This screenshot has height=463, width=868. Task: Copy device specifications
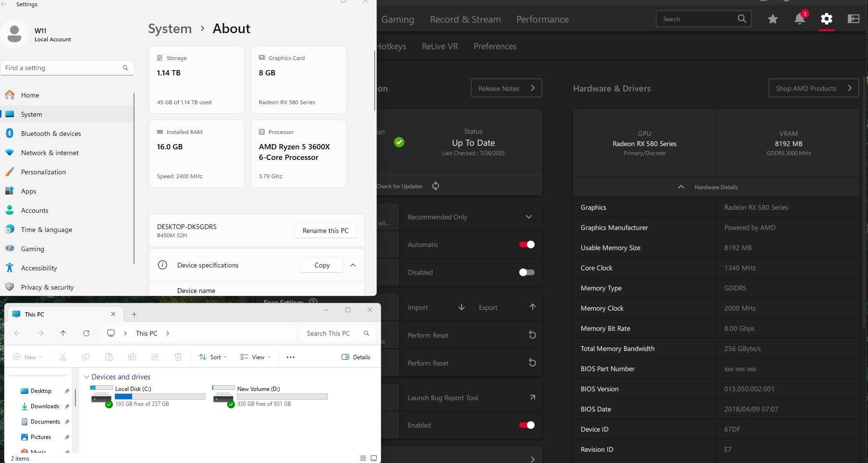coord(322,265)
